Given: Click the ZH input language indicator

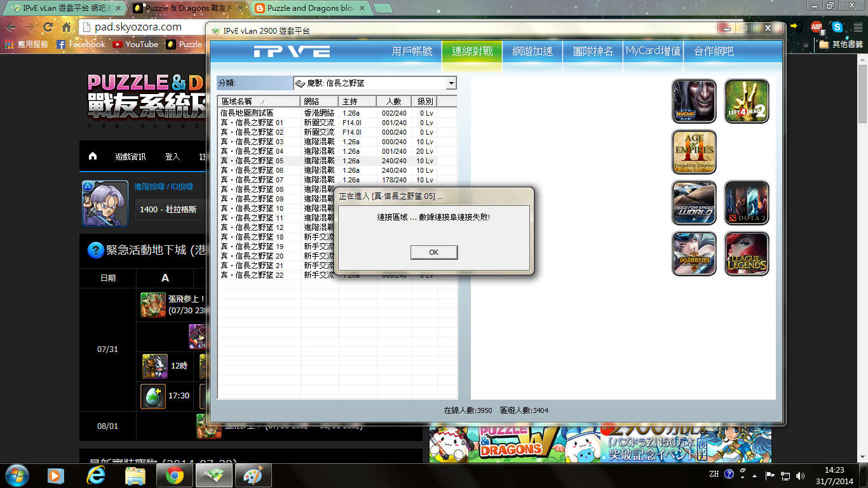Looking at the screenshot, I should [x=714, y=474].
